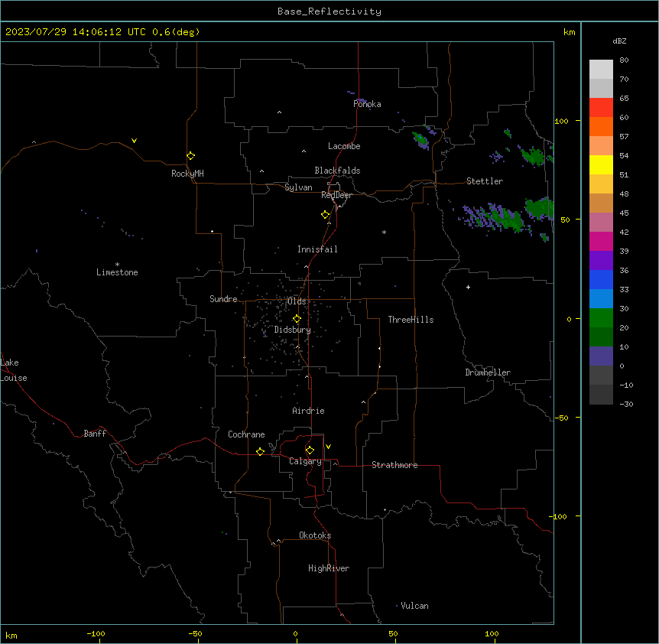This screenshot has width=659, height=644.
Task: Click the ThreeHills city label
Action: (411, 320)
